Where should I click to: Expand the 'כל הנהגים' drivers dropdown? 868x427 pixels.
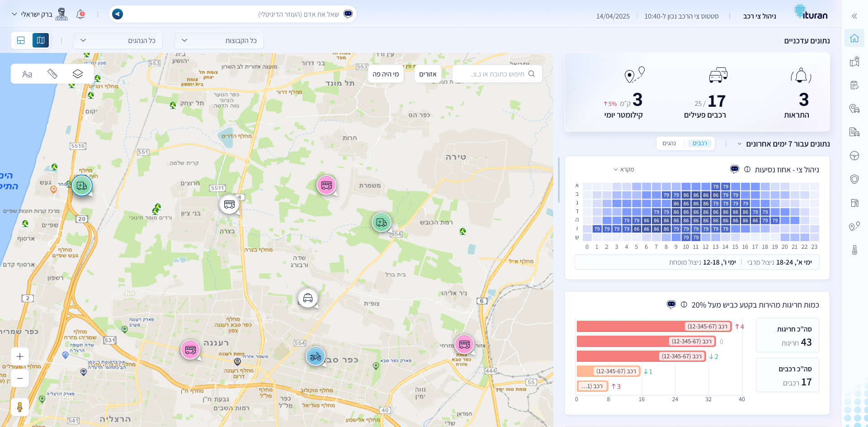[x=118, y=41]
